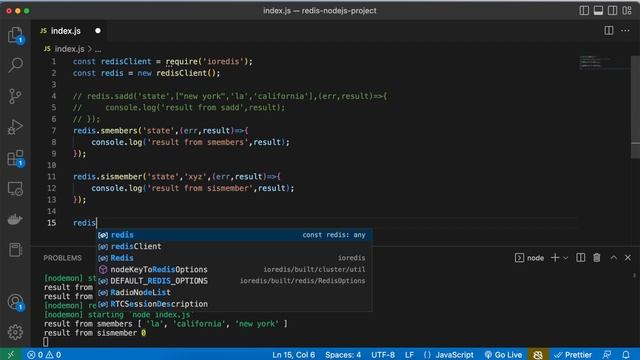
Task: Open errors and warnings count in status bar
Action: (x=44, y=355)
